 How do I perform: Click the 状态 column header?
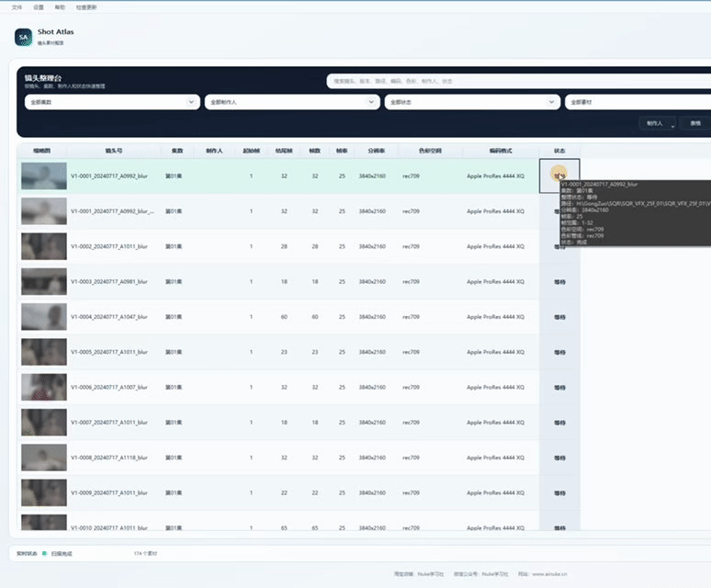(559, 151)
